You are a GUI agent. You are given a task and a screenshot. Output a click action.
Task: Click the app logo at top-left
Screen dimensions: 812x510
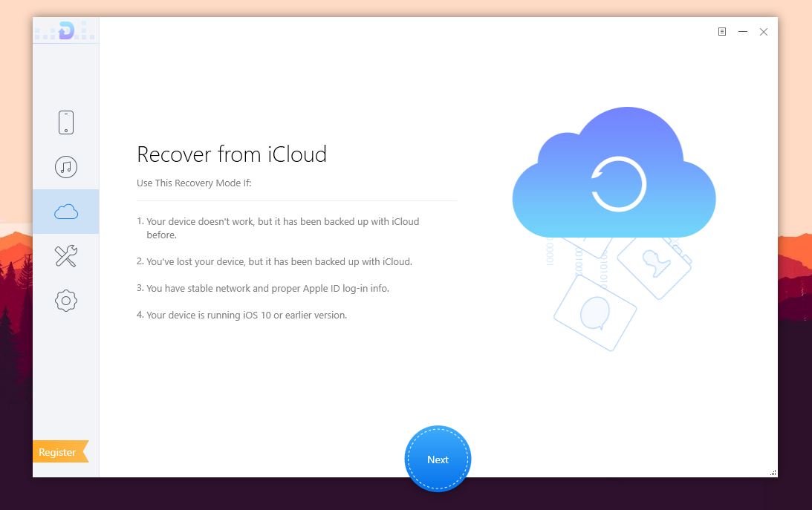point(66,30)
